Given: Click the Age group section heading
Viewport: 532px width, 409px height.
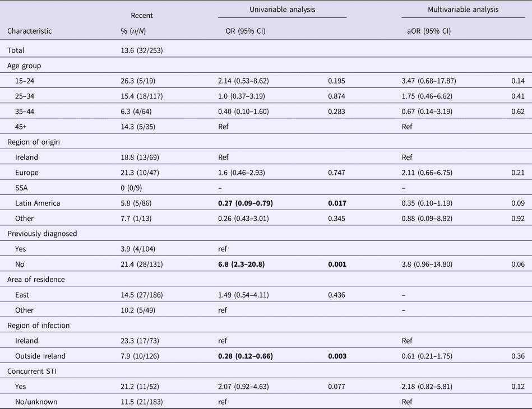Looking at the screenshot, I should point(24,66).
